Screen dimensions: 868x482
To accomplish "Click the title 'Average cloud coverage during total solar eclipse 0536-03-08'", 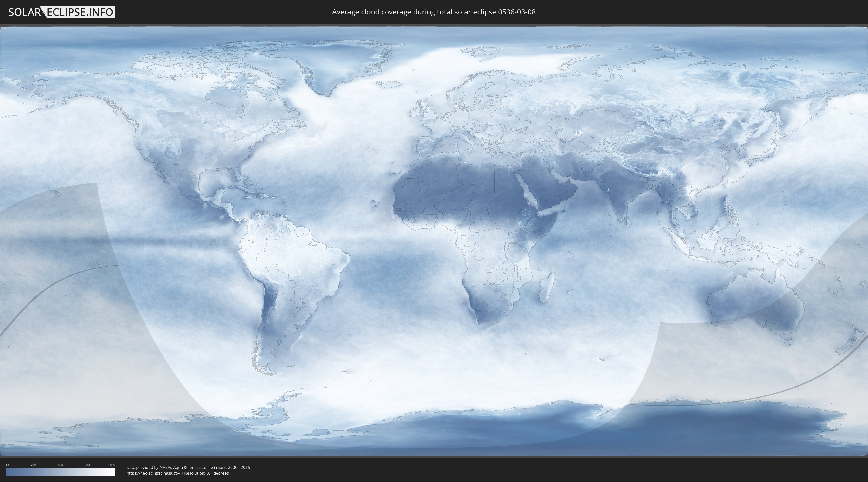I will coord(434,12).
